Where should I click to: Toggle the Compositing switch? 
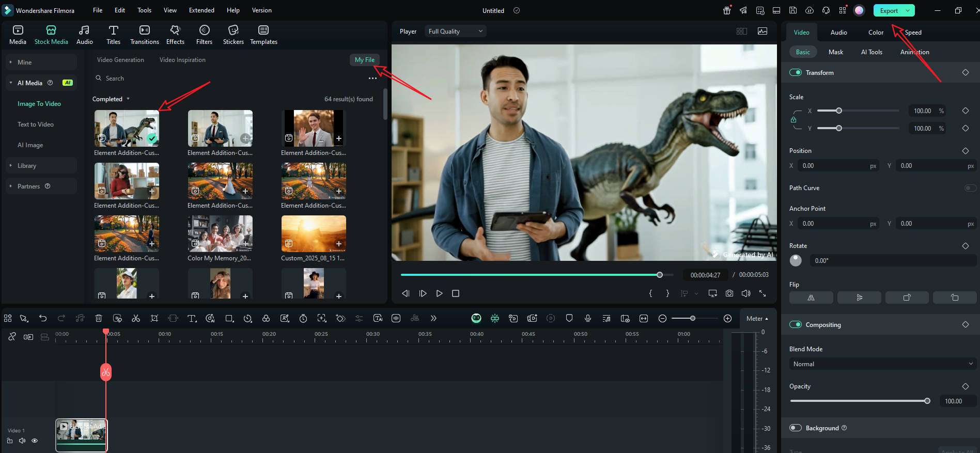click(x=796, y=325)
